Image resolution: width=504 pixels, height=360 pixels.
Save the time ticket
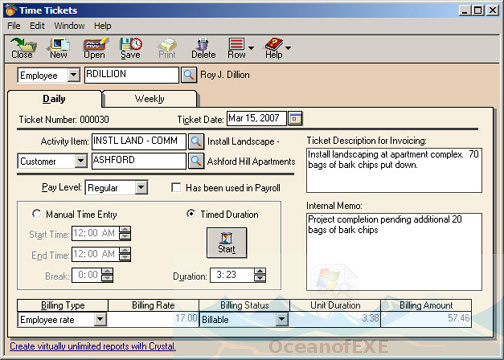click(x=131, y=48)
